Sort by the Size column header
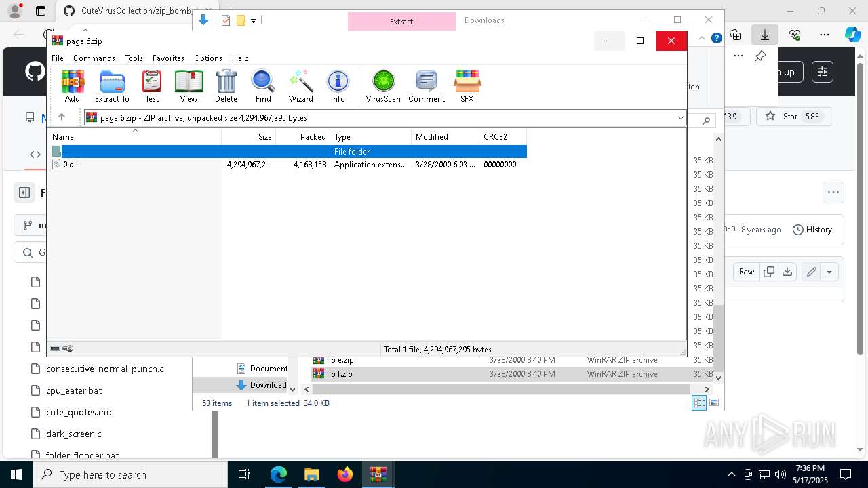Screen dimensions: 868x488 tap(248, 137)
